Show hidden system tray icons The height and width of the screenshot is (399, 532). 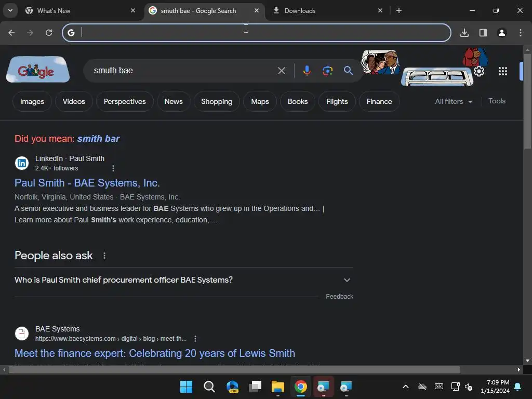[x=406, y=387]
